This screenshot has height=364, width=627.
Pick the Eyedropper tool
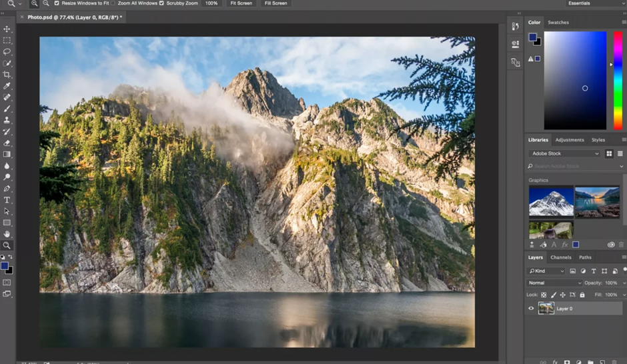click(7, 86)
